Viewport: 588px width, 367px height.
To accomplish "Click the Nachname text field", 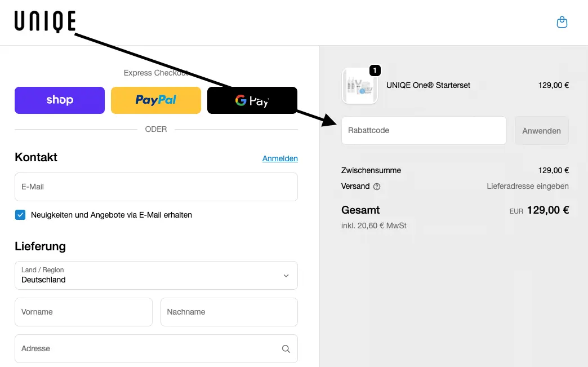I will pos(229,312).
